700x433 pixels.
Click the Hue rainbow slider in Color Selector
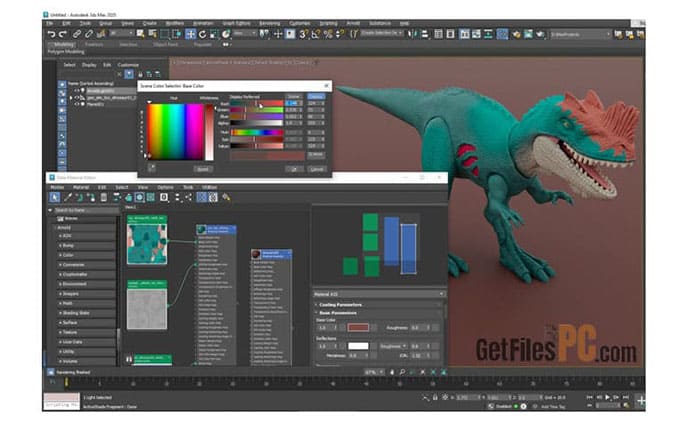point(257,132)
